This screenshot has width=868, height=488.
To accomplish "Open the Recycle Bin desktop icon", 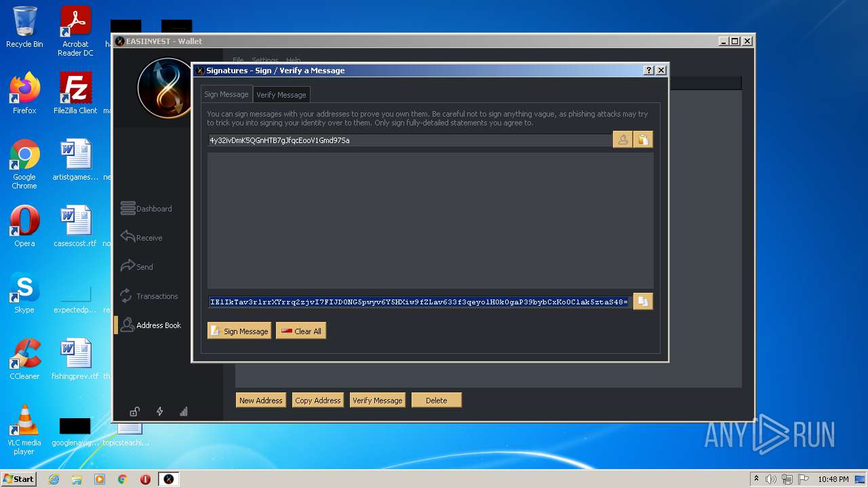I will (x=24, y=27).
